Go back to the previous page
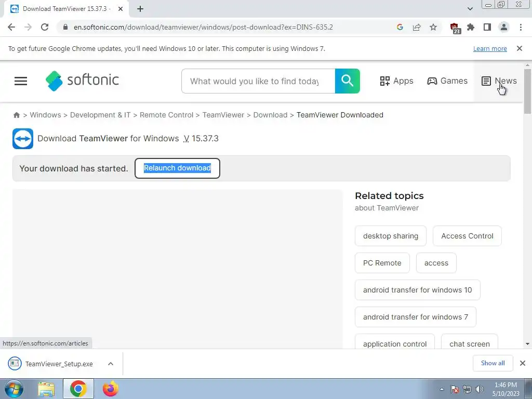This screenshot has width=532, height=399. [x=11, y=27]
